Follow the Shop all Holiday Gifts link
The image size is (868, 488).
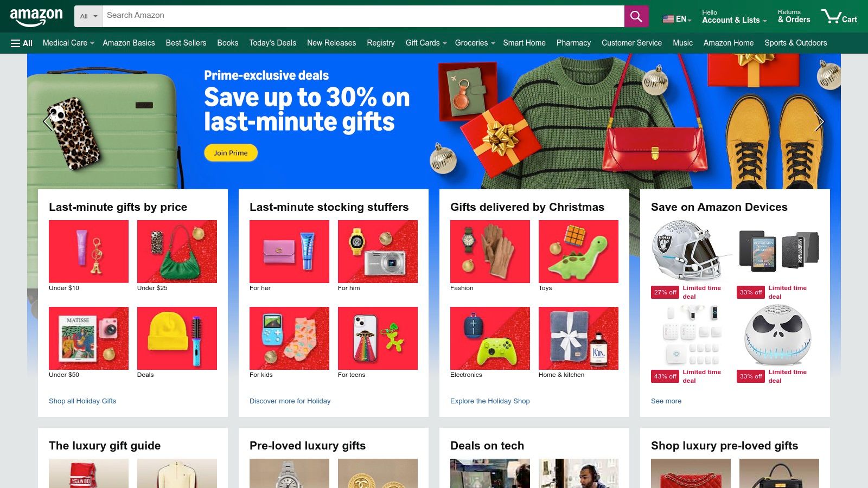click(x=82, y=401)
